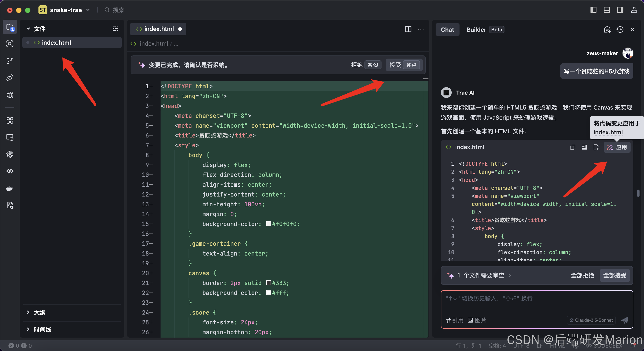Open the Docker whale icon in sidebar
The height and width of the screenshot is (351, 644).
[10, 188]
